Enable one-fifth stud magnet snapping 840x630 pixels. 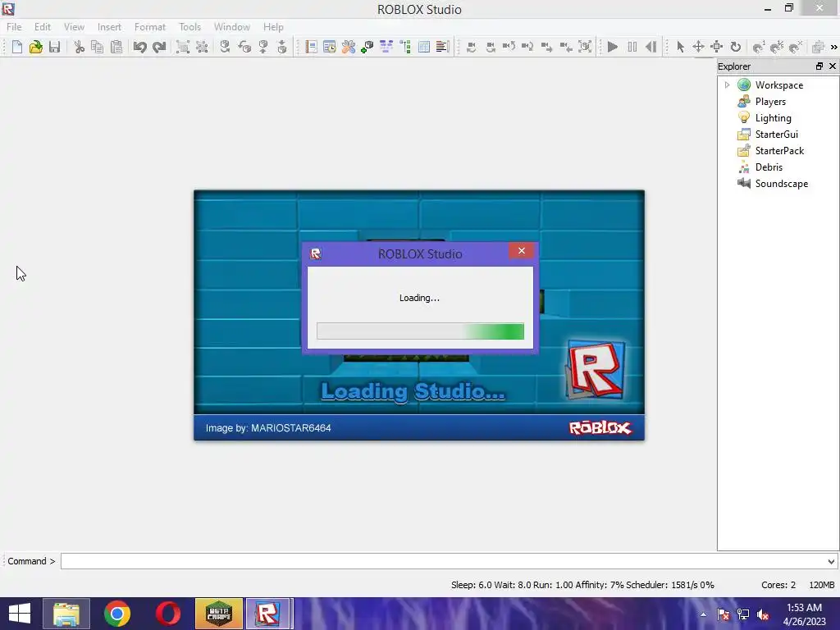point(778,47)
